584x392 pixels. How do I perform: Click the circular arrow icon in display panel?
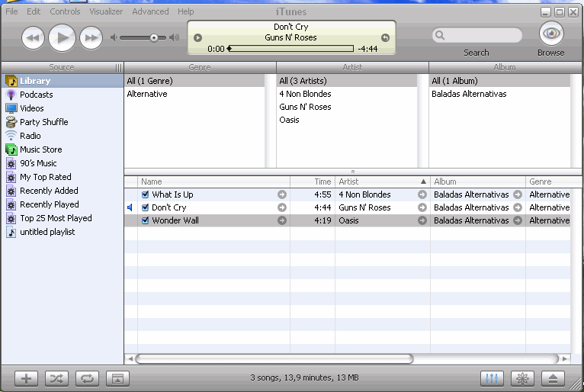386,37
